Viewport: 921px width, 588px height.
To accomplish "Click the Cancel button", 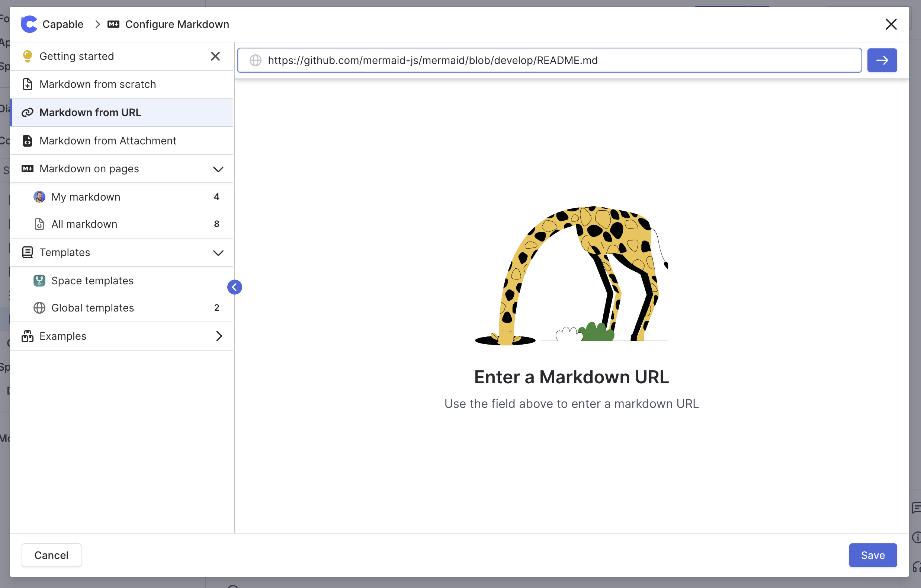I will coord(51,555).
